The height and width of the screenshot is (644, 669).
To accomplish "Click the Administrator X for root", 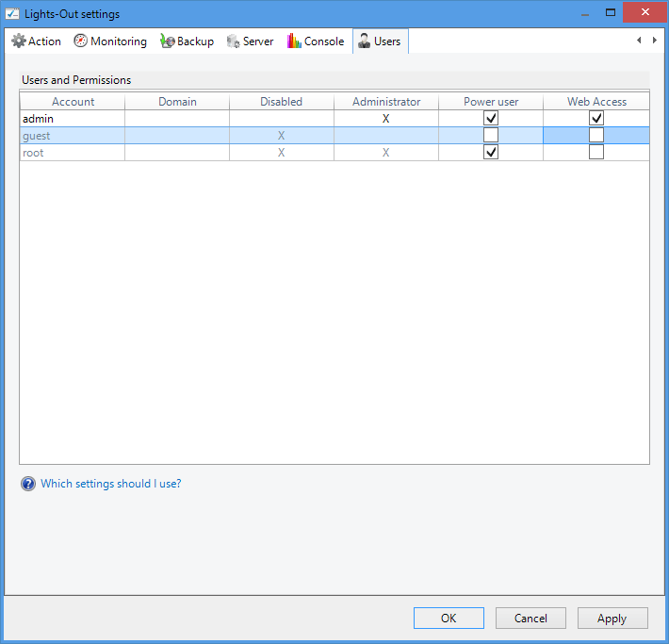I will (x=385, y=153).
